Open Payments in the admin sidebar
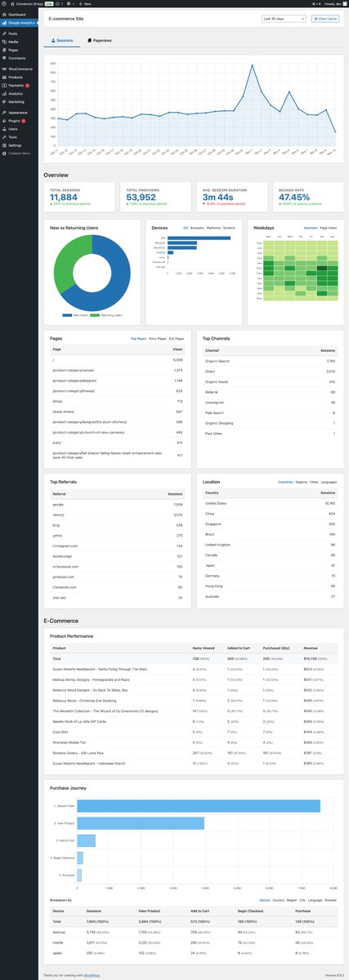This screenshot has height=980, width=349. pyautogui.click(x=19, y=85)
